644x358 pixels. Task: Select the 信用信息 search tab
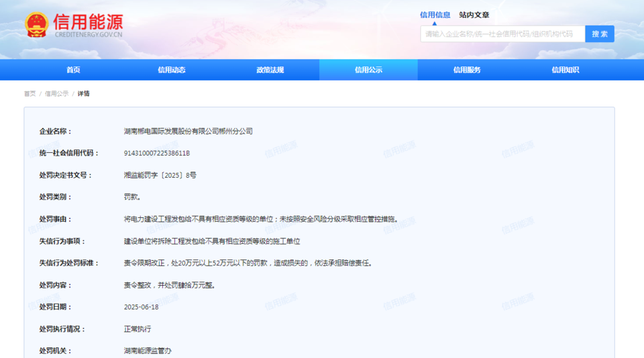[435, 15]
